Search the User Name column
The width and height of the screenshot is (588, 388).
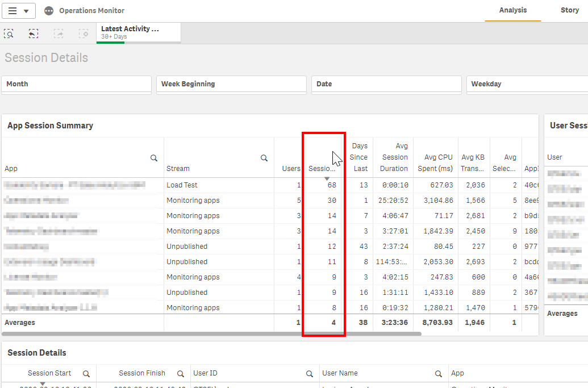click(x=439, y=374)
